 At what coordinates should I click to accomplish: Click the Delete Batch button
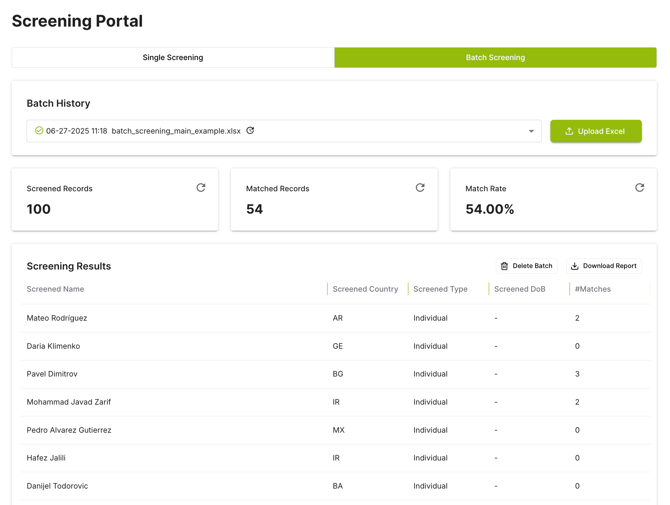[526, 266]
